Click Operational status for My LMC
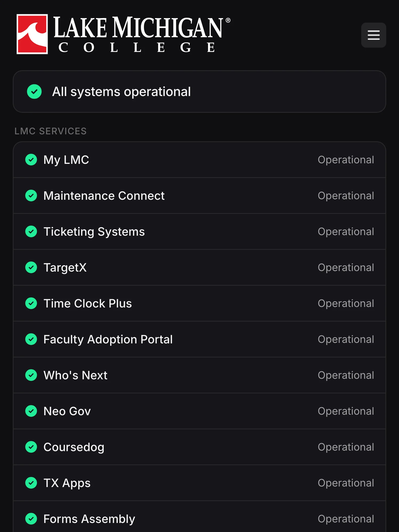 pyautogui.click(x=346, y=160)
